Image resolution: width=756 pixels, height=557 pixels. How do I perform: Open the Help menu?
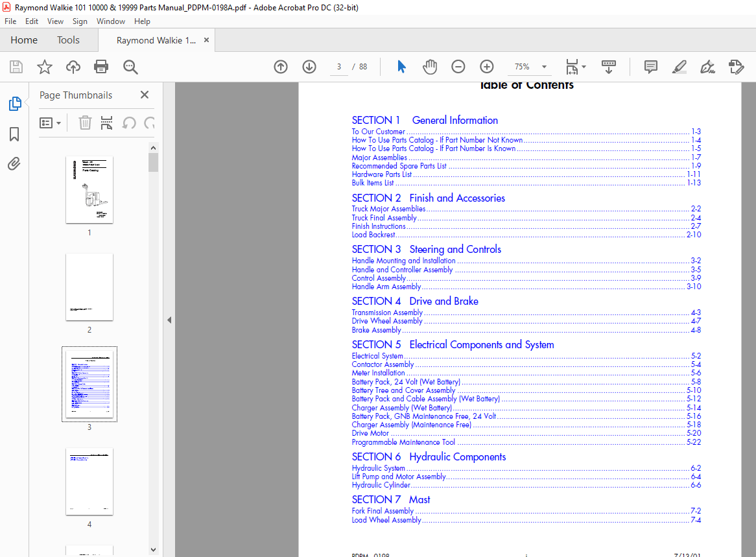point(142,21)
